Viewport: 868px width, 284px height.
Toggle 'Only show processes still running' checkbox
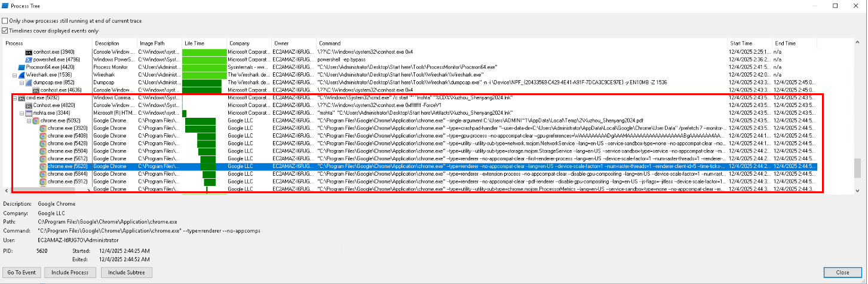point(5,21)
